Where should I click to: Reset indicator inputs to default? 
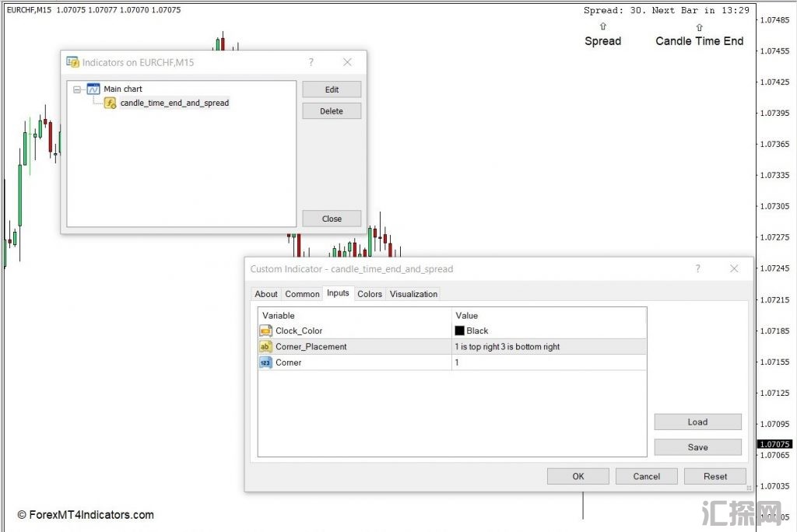coord(715,477)
